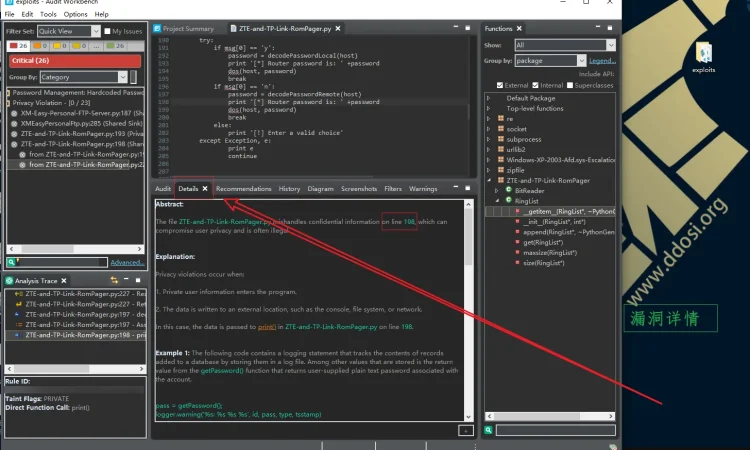This screenshot has height=450, width=750.
Task: Click the issue icon beside ZTE-and-TP-Link-RomPager.py:193
Action: pos(14,134)
